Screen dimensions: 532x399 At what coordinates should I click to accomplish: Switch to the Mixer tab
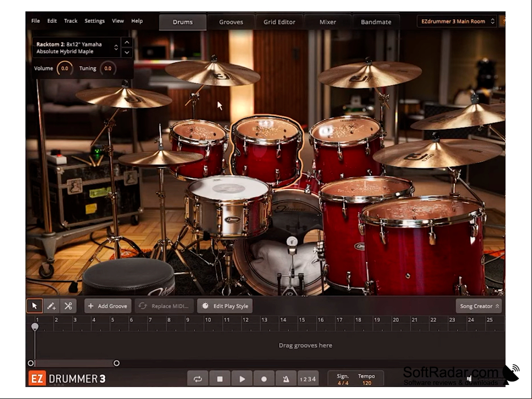click(x=328, y=22)
